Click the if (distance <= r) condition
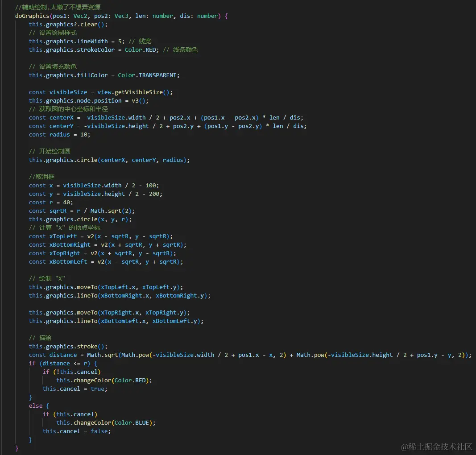The width and height of the screenshot is (476, 455). 63,364
